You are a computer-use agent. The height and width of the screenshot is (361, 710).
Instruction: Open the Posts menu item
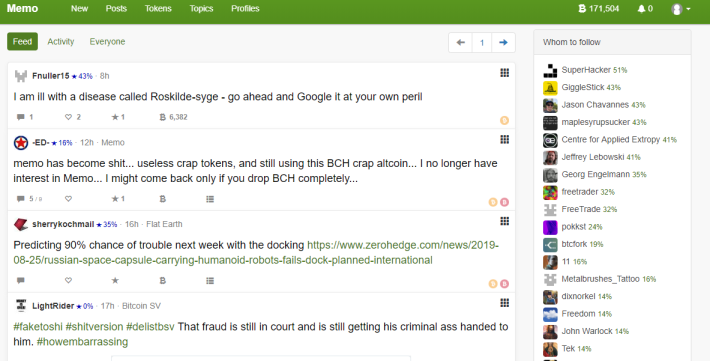(x=116, y=9)
